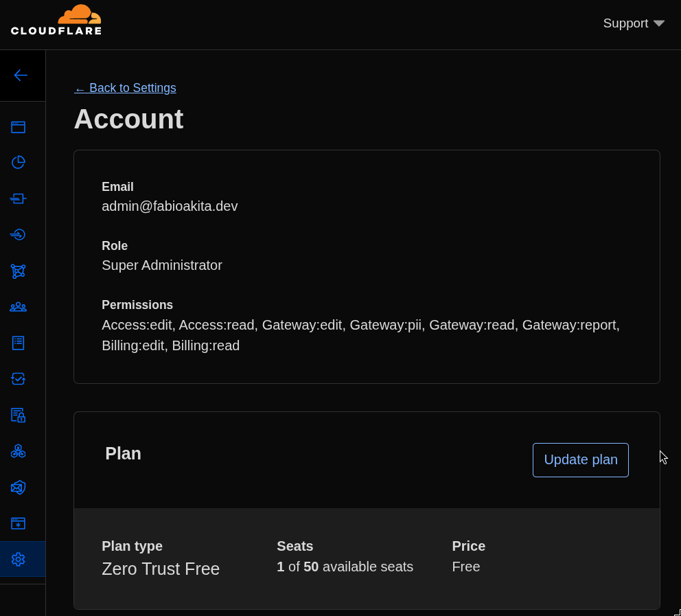The image size is (681, 616).
Task: Click the Seats label
Action: (295, 546)
